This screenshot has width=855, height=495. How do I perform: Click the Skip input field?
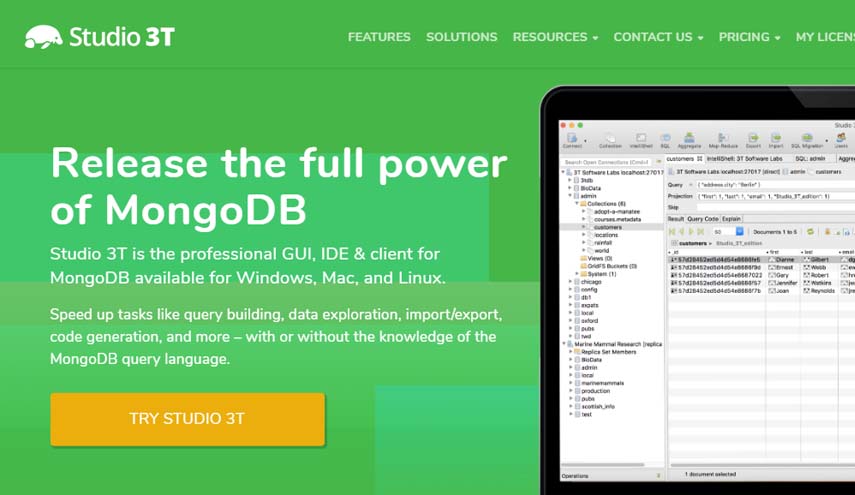tap(775, 207)
